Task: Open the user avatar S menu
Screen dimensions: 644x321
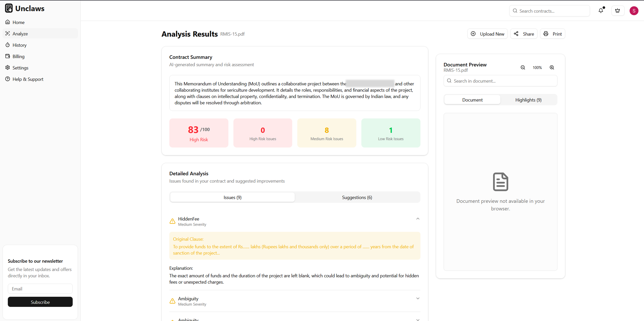Action: click(x=634, y=11)
